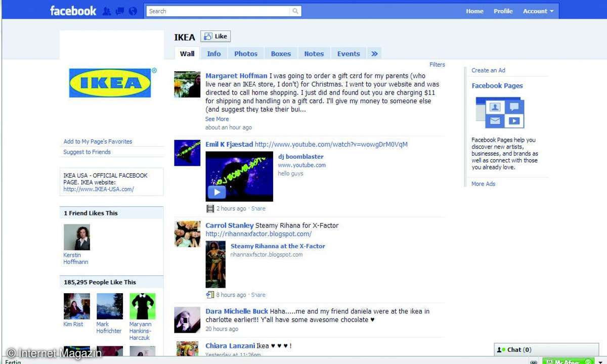Viewport: 607px width, 364px height.
Task: Go to Home in header
Action: [474, 11]
